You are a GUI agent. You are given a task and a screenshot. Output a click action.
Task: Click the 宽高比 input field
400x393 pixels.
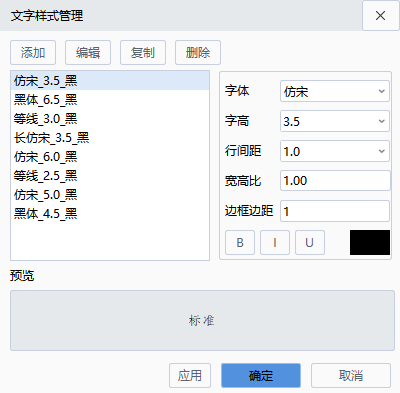click(x=335, y=181)
